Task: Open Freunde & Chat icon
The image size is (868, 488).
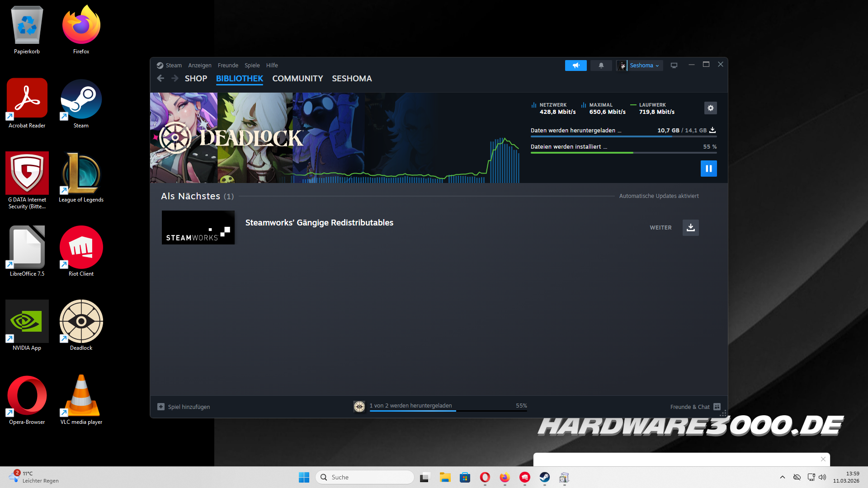Action: click(x=717, y=407)
